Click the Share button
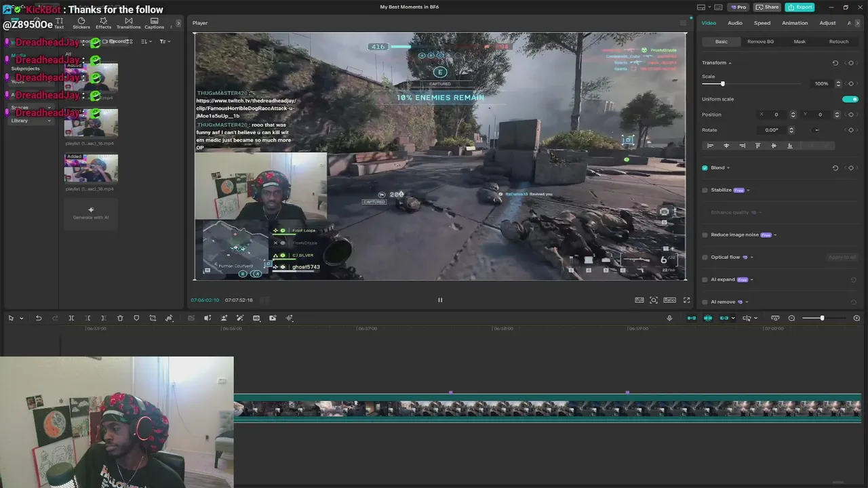Screen dimensions: 868x488 click(x=768, y=7)
